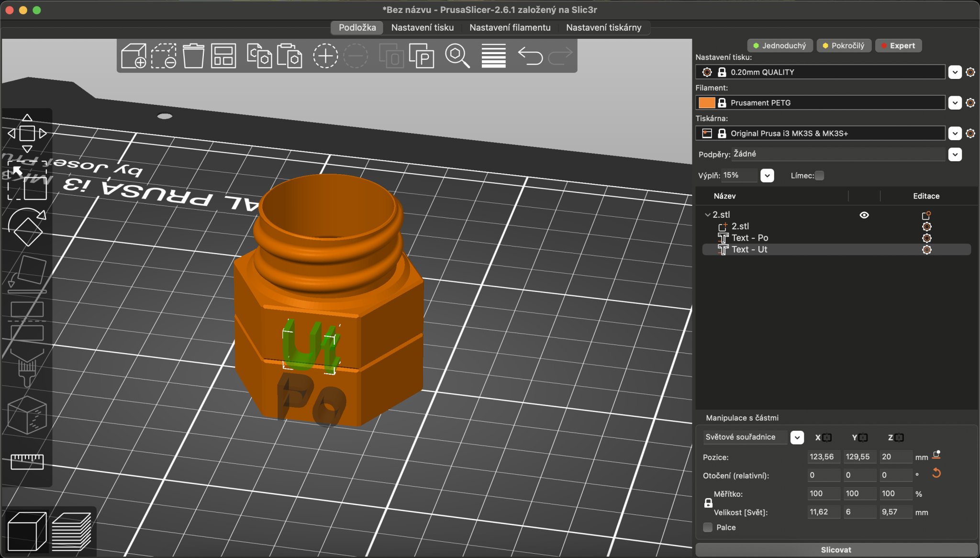Select the Measure ruler tool

(27, 461)
